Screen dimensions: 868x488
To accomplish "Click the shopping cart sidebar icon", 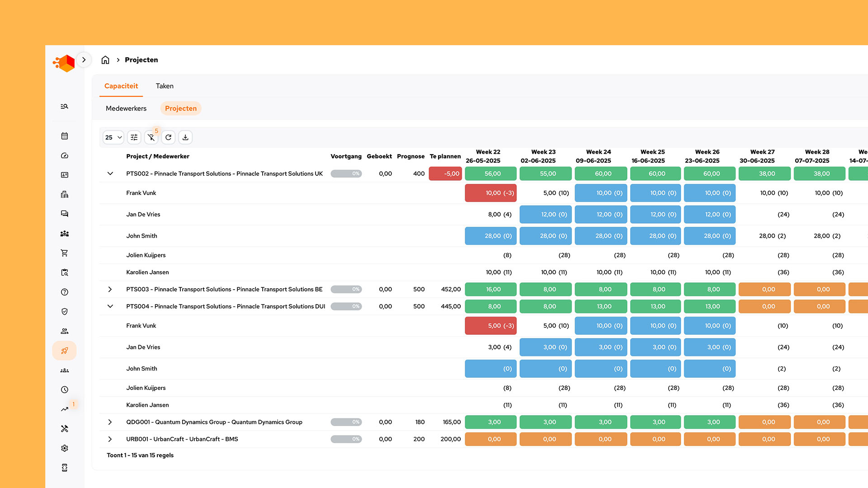I will tap(65, 253).
